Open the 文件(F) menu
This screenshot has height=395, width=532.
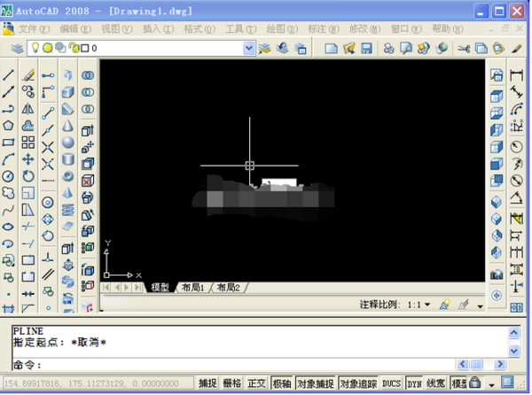(34, 29)
